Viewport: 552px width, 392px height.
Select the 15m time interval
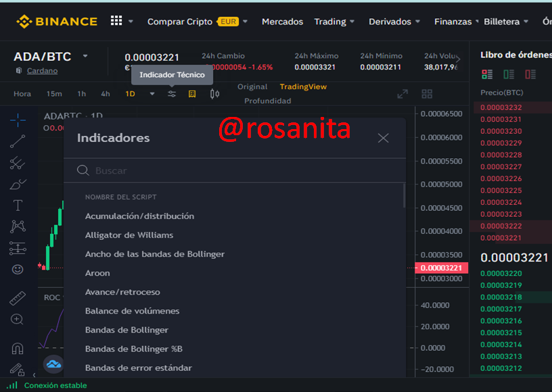tap(54, 94)
